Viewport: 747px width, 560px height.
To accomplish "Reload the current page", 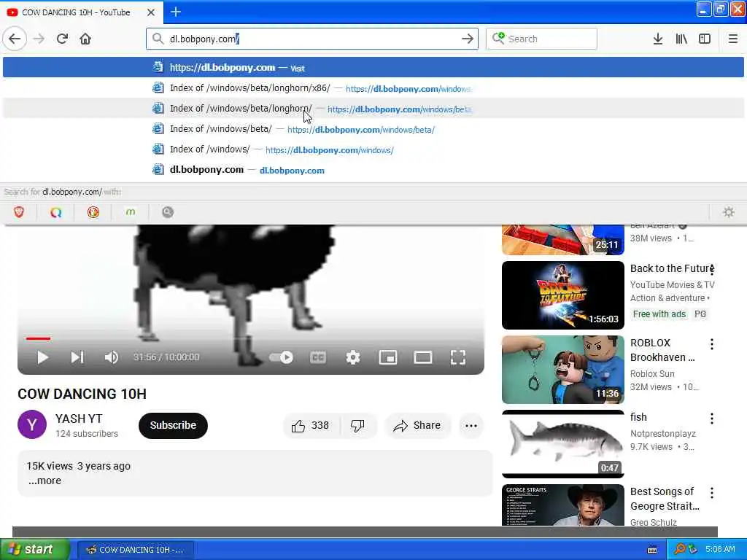I will [63, 39].
